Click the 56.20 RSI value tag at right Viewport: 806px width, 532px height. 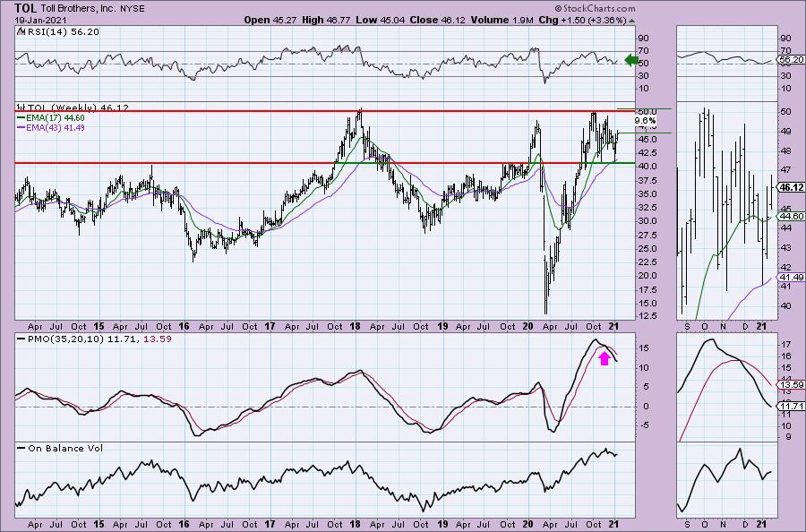pos(792,60)
